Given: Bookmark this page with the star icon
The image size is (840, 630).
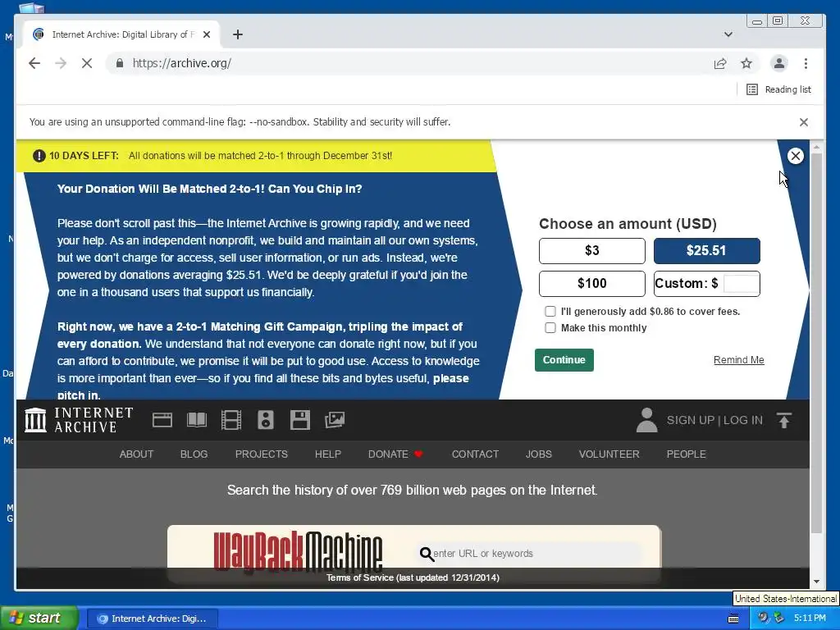Looking at the screenshot, I should click(x=746, y=63).
